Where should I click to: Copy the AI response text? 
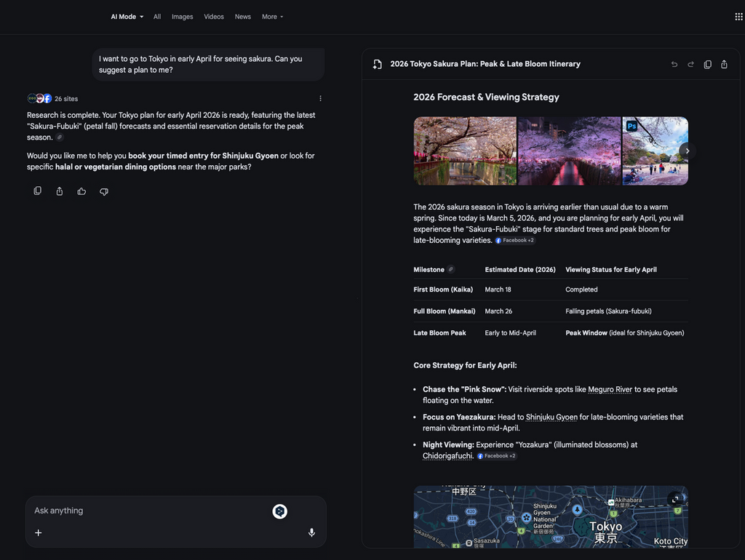[38, 191]
